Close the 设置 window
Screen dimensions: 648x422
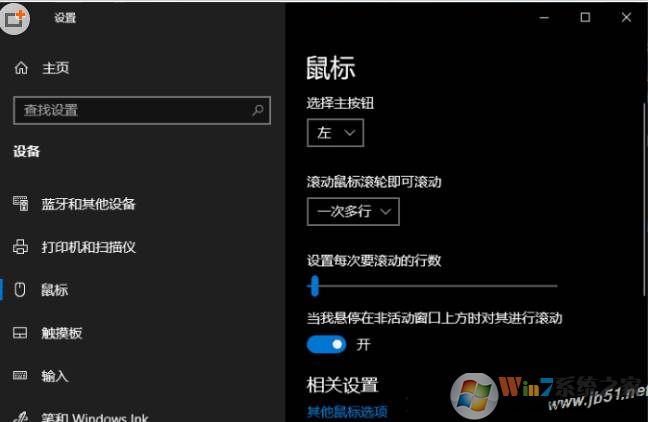626,17
